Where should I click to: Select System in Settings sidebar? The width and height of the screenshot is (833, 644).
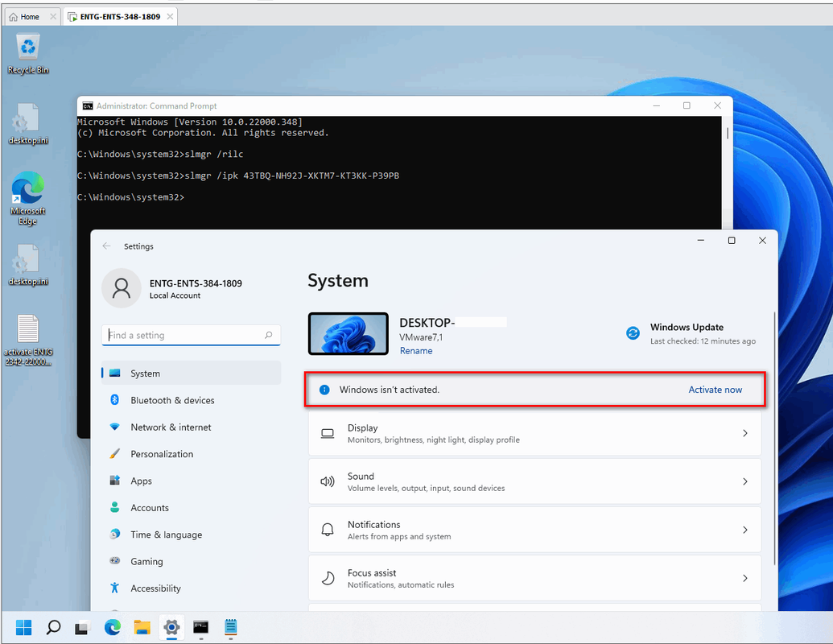192,373
